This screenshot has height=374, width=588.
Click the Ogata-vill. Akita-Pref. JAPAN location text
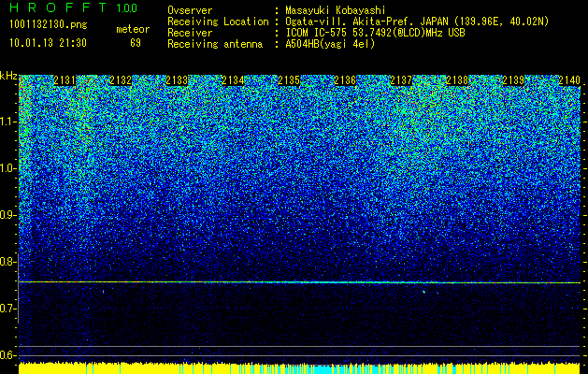[417, 22]
